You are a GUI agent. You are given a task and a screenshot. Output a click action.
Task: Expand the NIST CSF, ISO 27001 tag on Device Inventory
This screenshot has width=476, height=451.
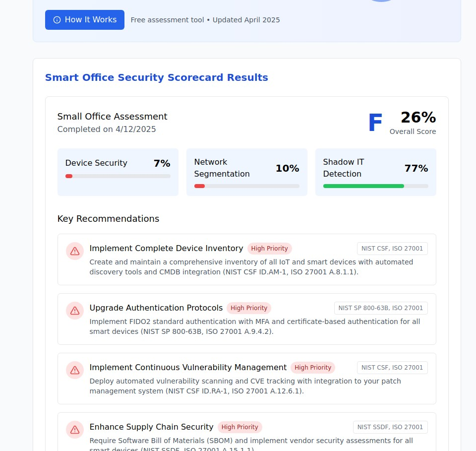392,248
